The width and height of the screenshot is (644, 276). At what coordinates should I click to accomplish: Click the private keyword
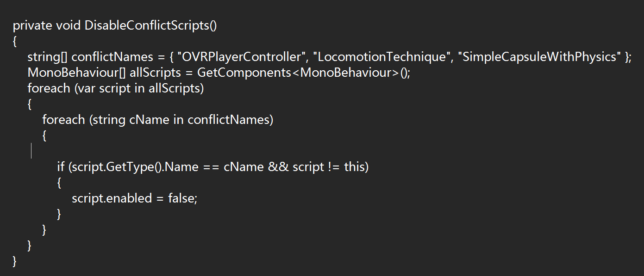click(x=32, y=25)
